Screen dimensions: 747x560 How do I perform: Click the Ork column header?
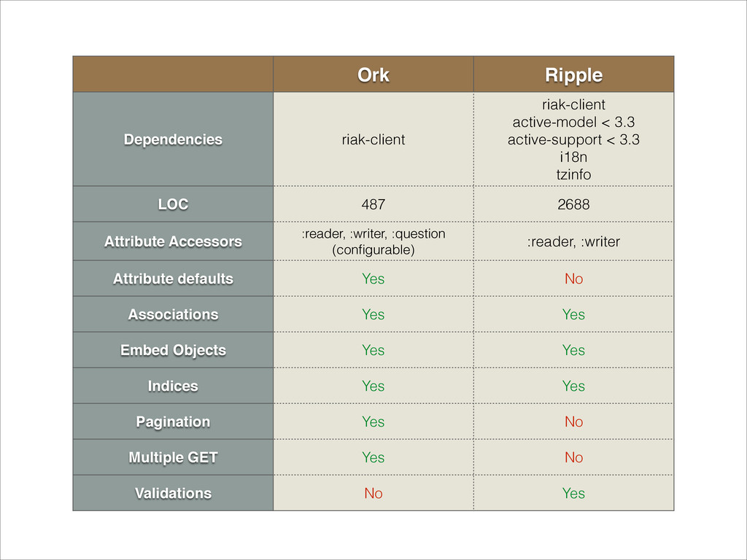373,75
